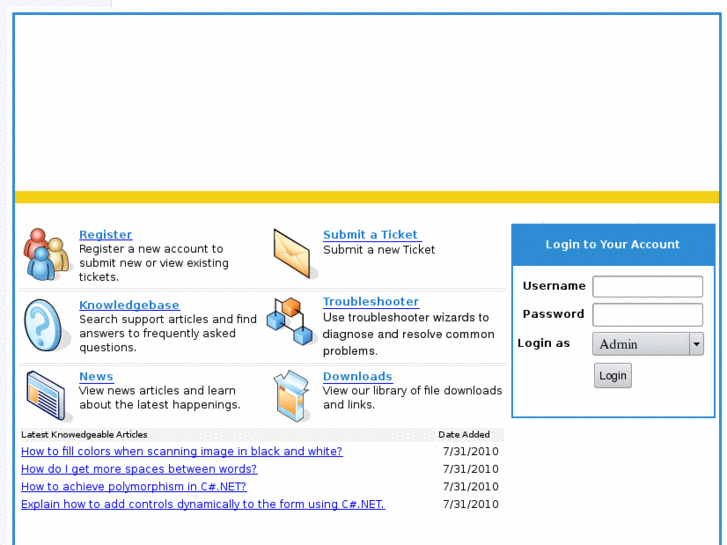This screenshot has height=545, width=727.
Task: Open article about scanning image in black and white
Action: point(182,451)
